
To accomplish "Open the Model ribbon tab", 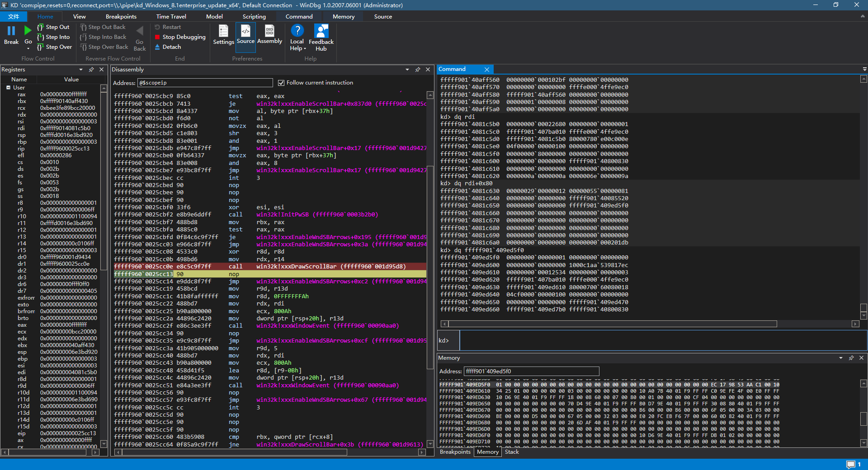I will [214, 17].
